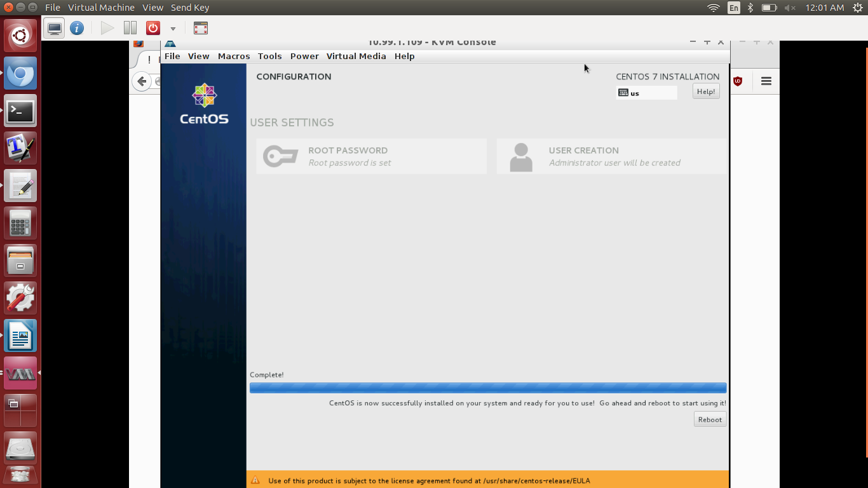Image resolution: width=868 pixels, height=488 pixels.
Task: Open the system session gear menu
Action: click(x=858, y=8)
